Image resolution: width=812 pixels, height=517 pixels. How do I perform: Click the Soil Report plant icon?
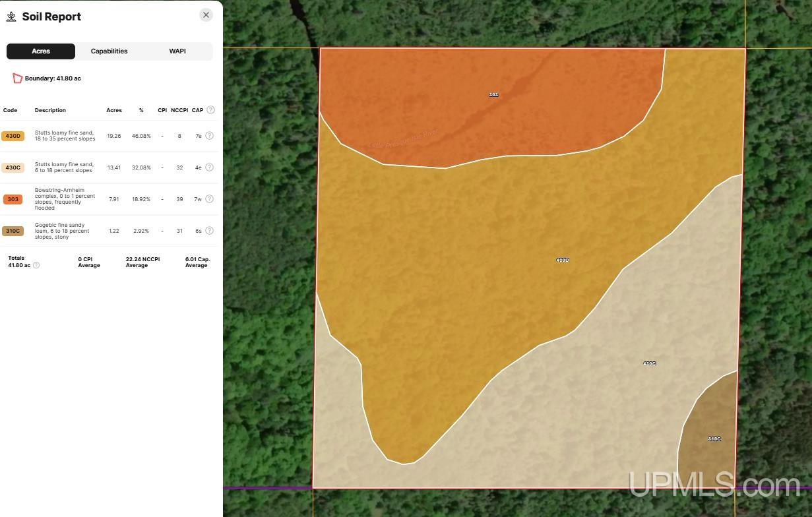pyautogui.click(x=11, y=17)
